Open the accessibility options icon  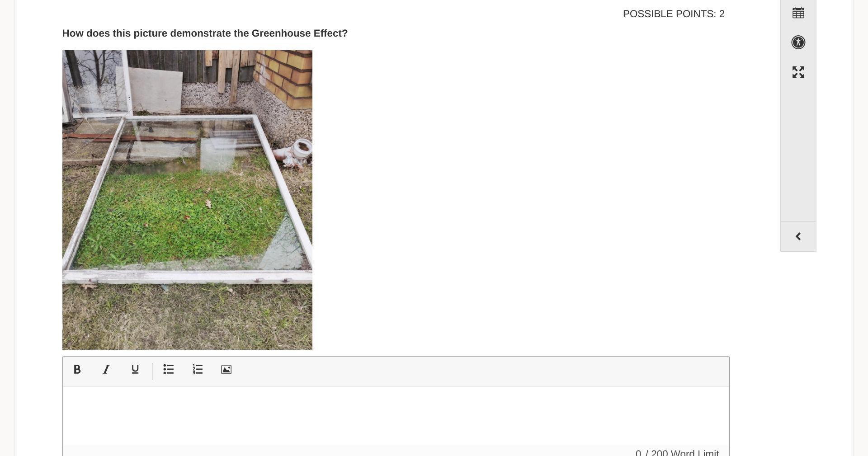pos(798,42)
